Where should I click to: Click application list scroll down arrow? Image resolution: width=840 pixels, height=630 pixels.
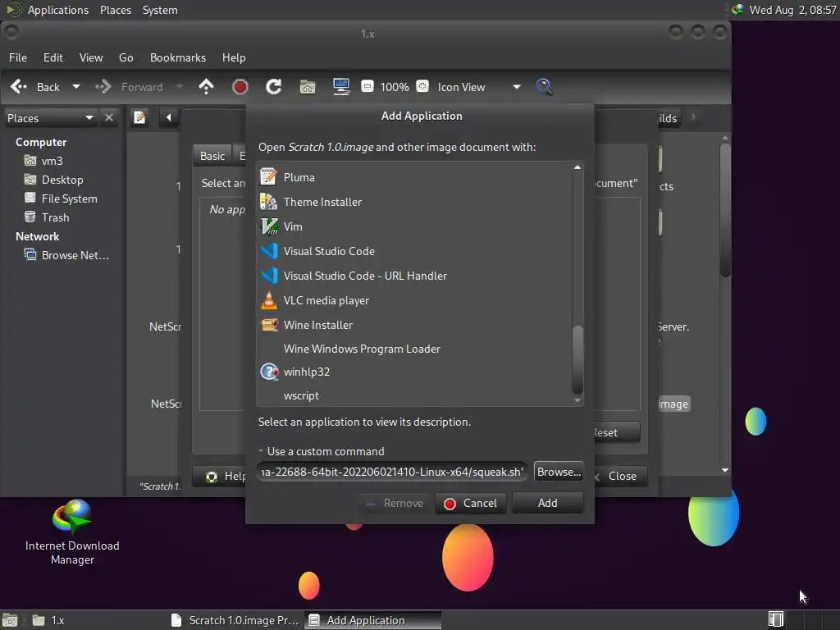[577, 400]
